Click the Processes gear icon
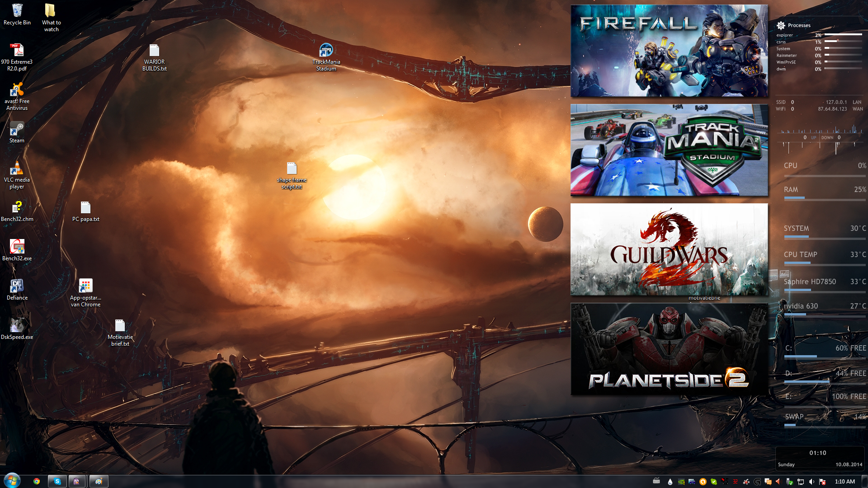 (x=781, y=25)
